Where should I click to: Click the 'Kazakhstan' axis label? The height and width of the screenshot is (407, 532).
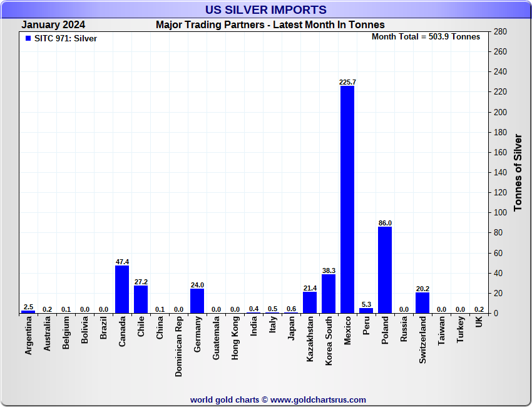coord(310,339)
